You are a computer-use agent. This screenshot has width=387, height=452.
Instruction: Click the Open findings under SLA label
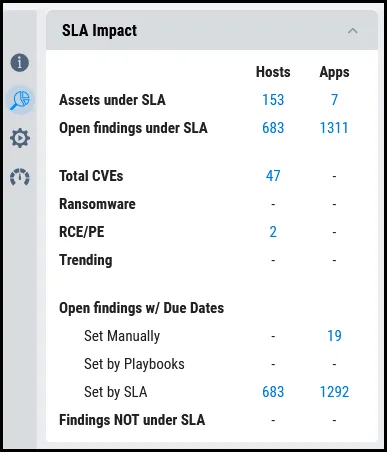tap(133, 128)
